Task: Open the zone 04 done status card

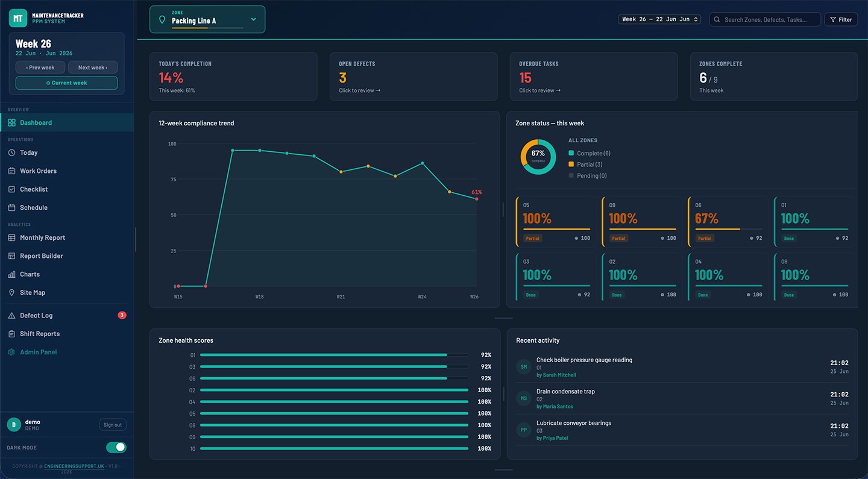Action: 728,277
